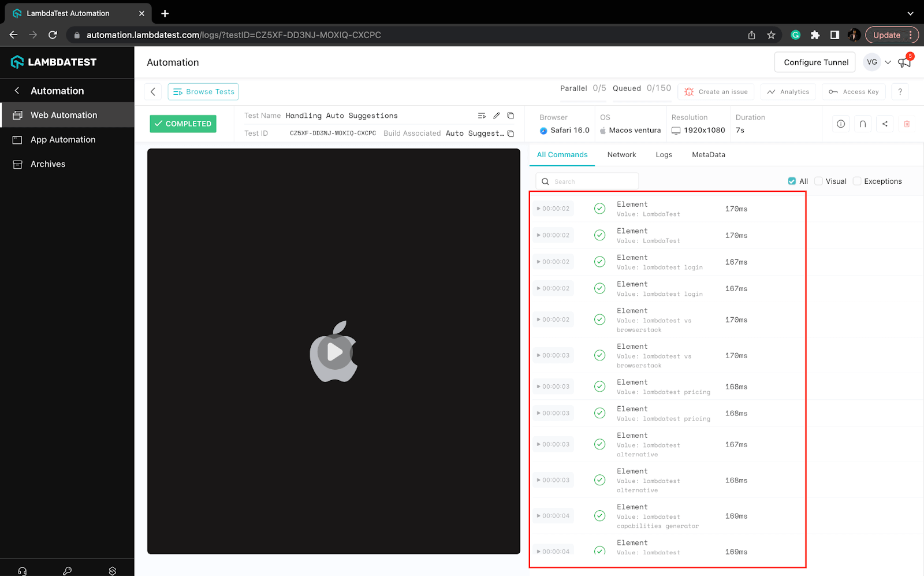The width and height of the screenshot is (924, 576).
Task: Delete this test with trash icon
Action: 907,124
